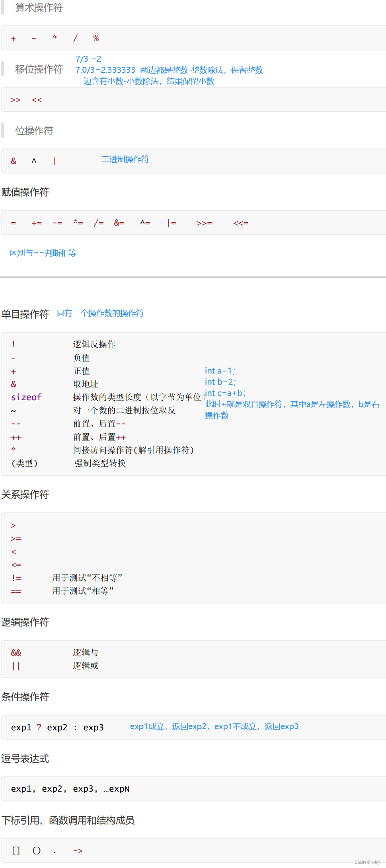This screenshot has height=868, width=386.
Task: Click the heading 移位操作符
Action: [39, 69]
